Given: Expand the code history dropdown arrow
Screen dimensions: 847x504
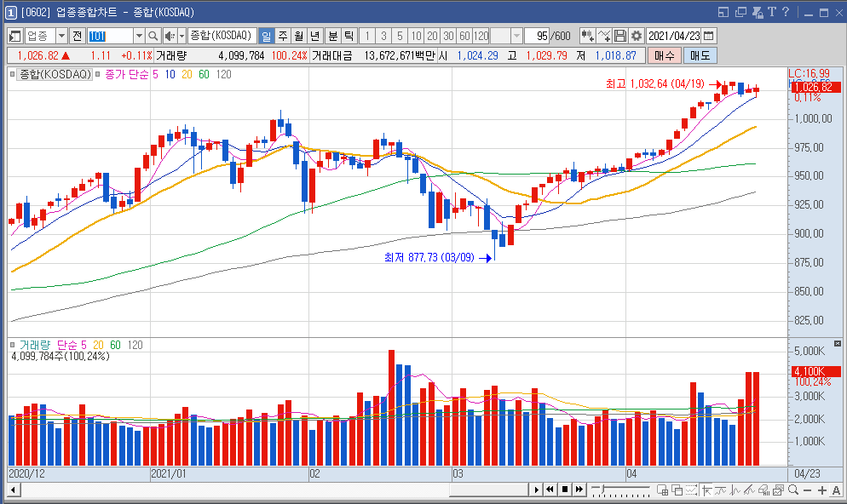Looking at the screenshot, I should click(x=139, y=36).
